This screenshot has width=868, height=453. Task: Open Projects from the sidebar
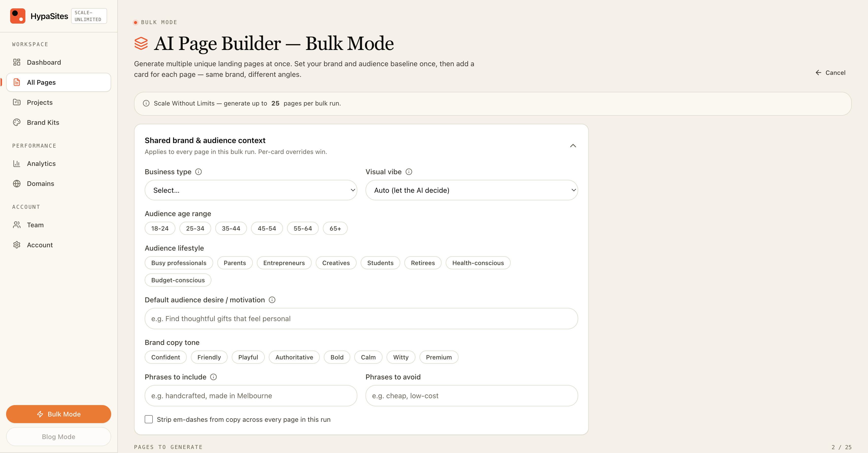click(x=58, y=102)
